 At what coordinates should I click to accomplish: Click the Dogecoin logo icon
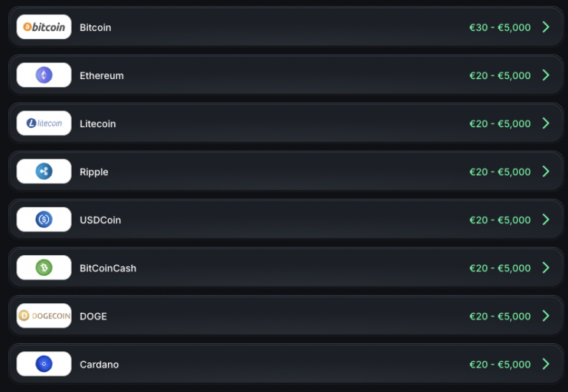coord(44,316)
